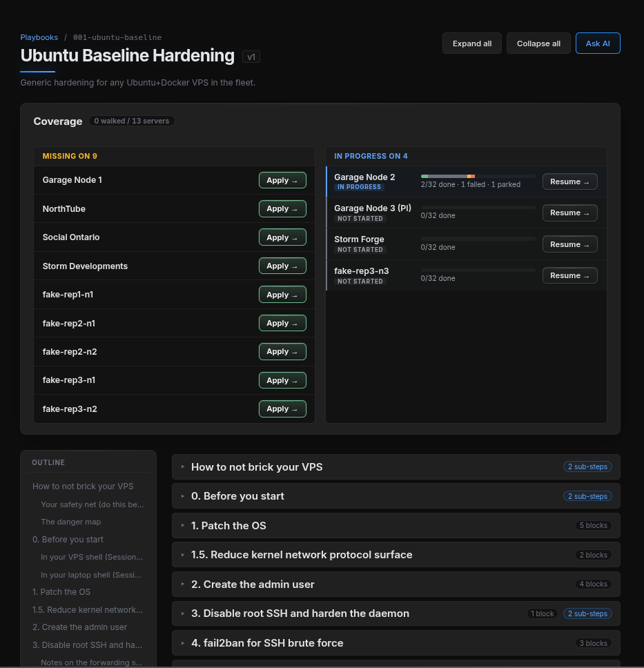Viewport: 644px width, 668px height.
Task: Expand the 'How to not brick your VPS' section
Action: [x=396, y=467]
